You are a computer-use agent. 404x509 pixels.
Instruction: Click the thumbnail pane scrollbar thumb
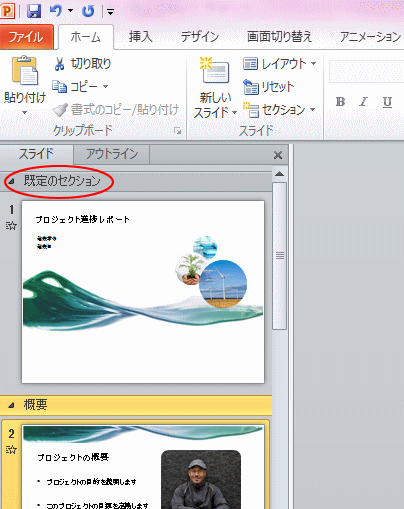click(280, 256)
